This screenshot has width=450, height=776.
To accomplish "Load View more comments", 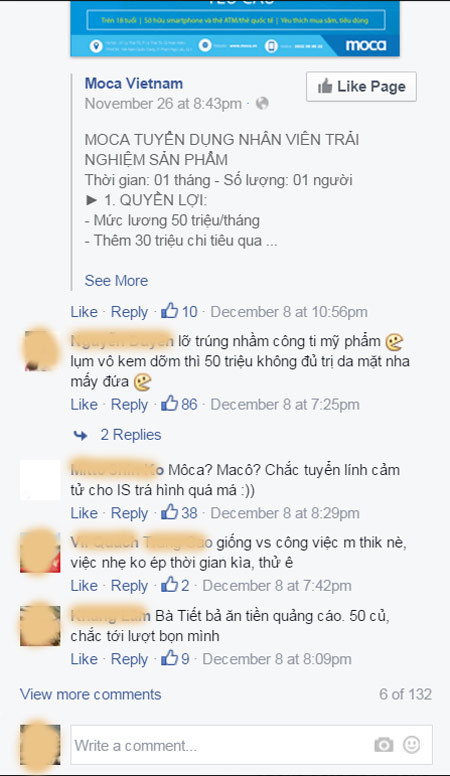I will pyautogui.click(x=91, y=694).
